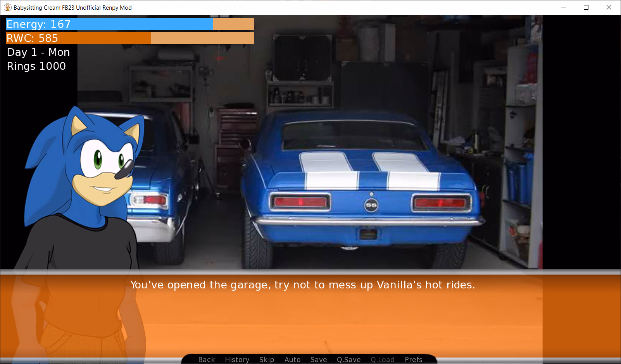Open the Save game screen

(x=318, y=359)
